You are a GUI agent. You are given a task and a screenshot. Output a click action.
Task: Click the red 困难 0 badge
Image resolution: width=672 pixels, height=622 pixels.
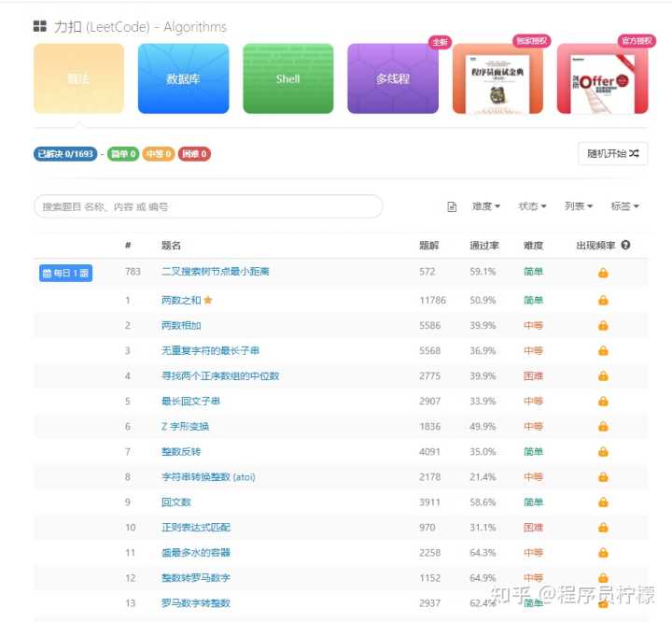[x=194, y=153]
